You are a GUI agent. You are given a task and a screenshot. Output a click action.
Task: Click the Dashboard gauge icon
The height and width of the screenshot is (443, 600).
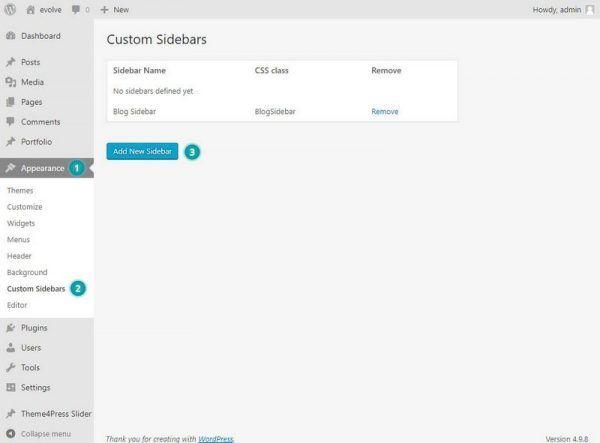pyautogui.click(x=11, y=36)
